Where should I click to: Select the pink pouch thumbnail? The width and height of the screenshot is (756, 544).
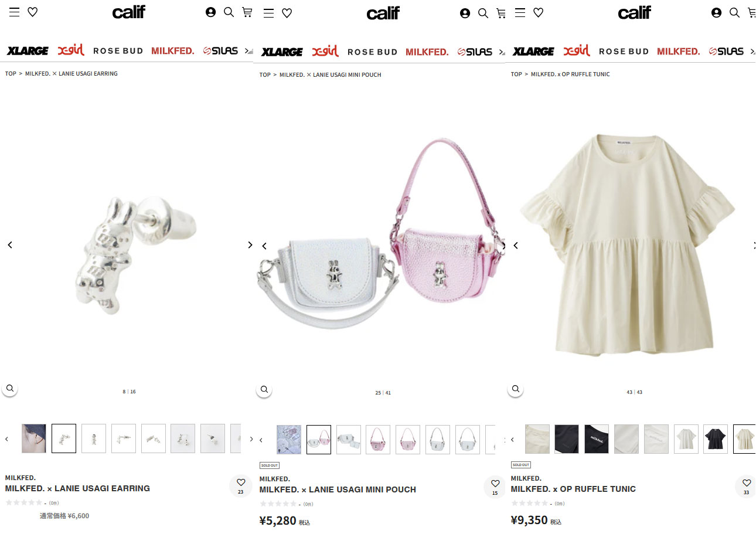378,440
